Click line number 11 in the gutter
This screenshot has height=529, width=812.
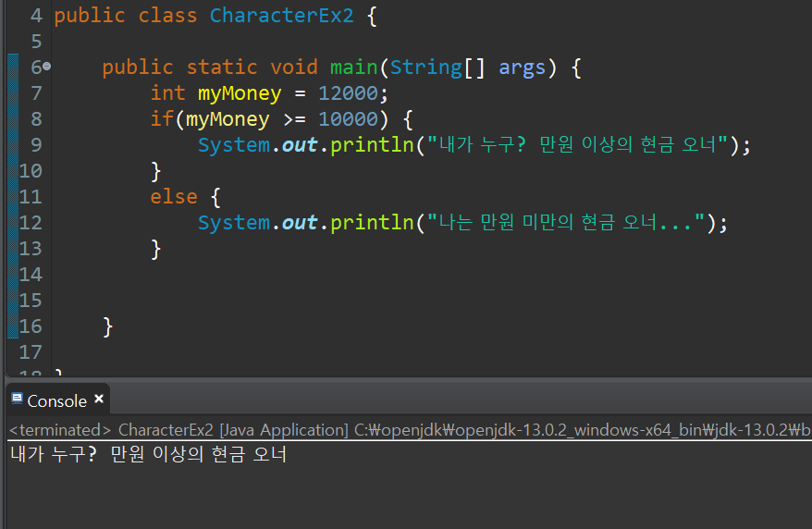(31, 197)
